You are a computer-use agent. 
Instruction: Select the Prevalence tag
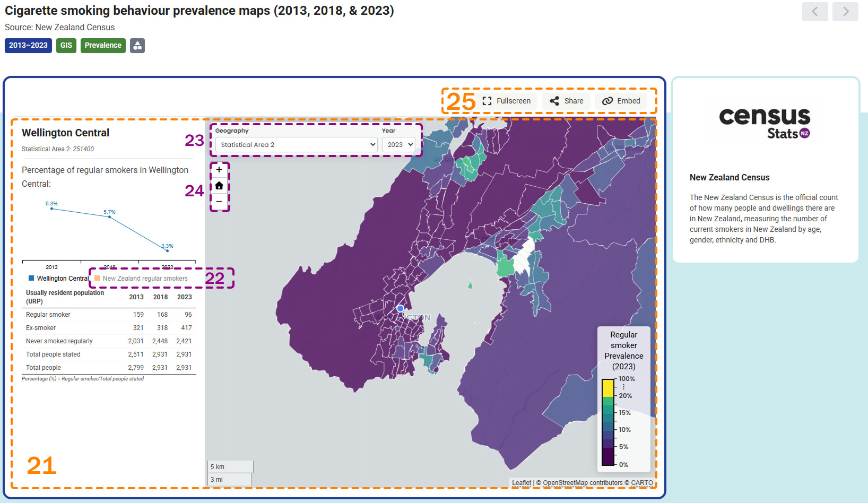tap(102, 46)
